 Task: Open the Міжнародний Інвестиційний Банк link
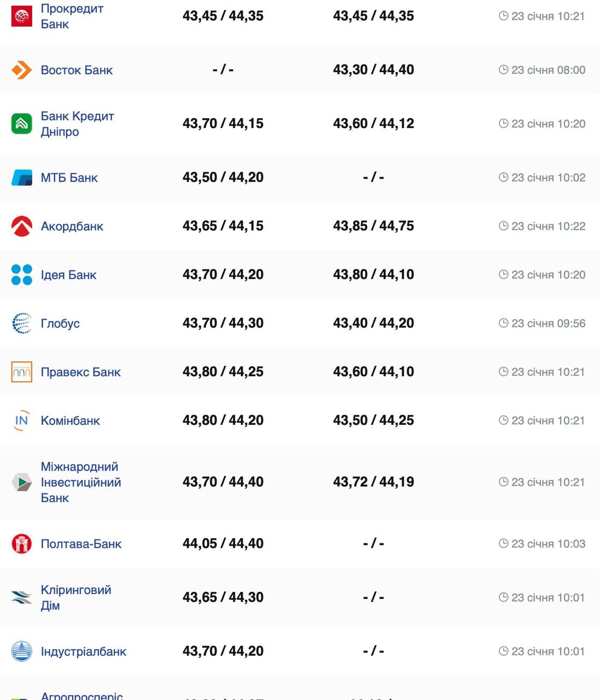tap(80, 482)
